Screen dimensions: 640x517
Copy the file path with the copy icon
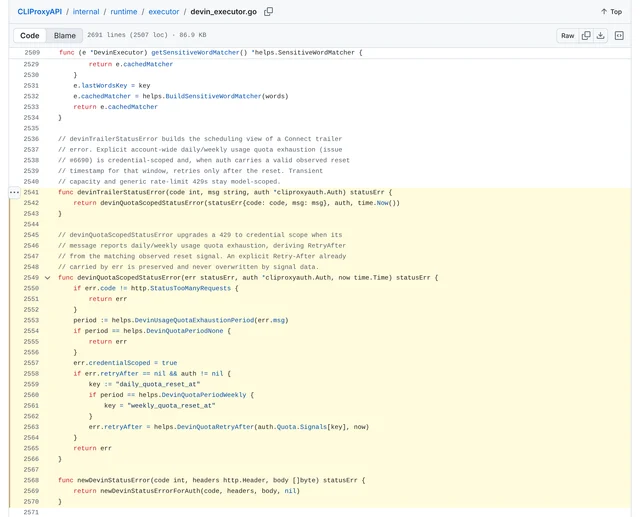pyautogui.click(x=268, y=11)
